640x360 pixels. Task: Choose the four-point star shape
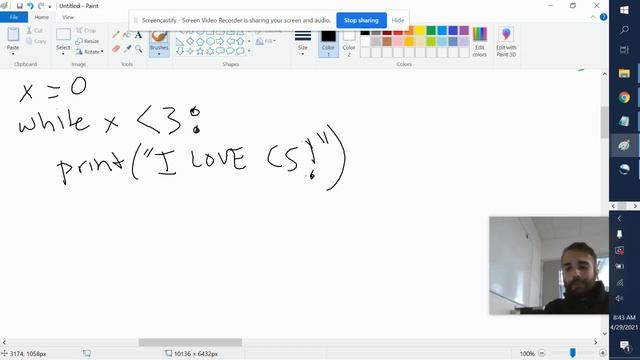tap(190, 51)
